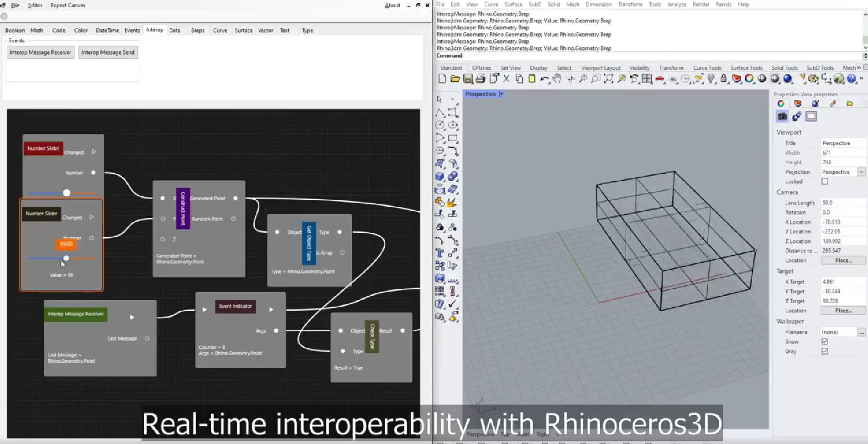868x444 pixels.
Task: Click the green Interop Message Receiver node title
Action: coord(76,314)
